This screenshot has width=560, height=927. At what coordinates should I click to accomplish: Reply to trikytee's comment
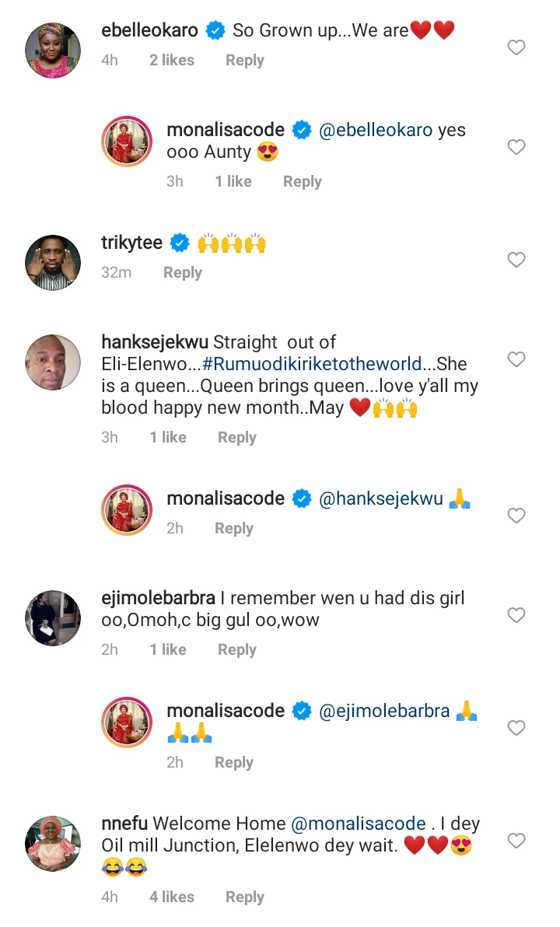pos(183,273)
